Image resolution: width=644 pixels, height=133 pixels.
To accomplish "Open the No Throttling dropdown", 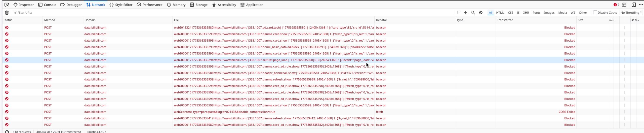I will [x=631, y=13].
